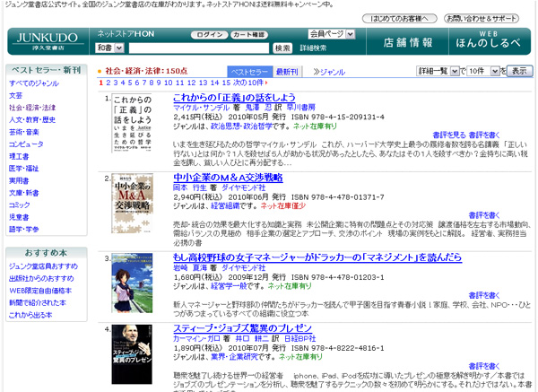Open ジュンク堂店員おすすめ link
The height and width of the screenshot is (392, 538).
[44, 266]
